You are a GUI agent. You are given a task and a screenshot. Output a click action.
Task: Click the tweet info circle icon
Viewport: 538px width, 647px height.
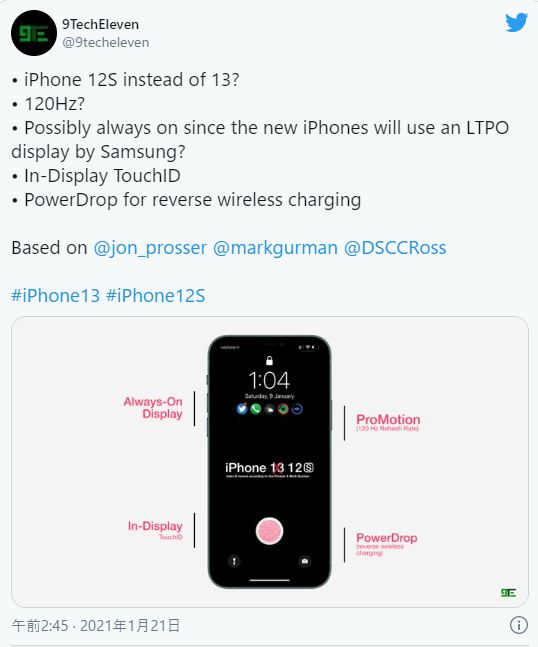point(519,624)
